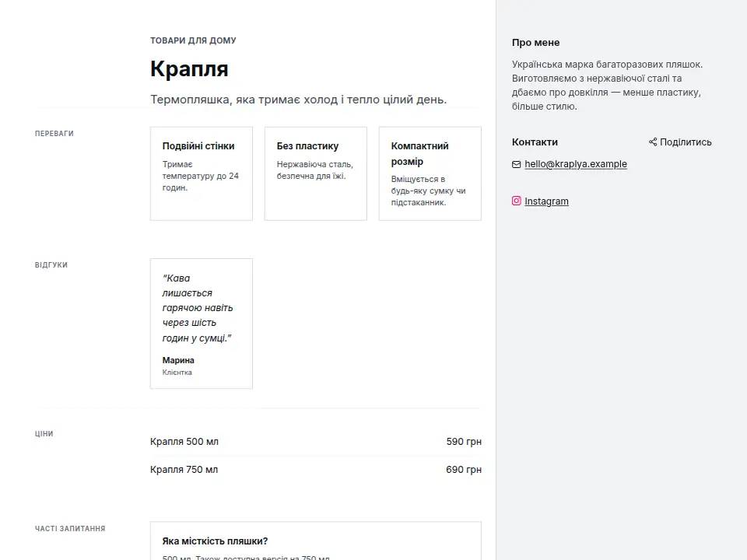The height and width of the screenshot is (560, 747).
Task: Click the tagline starting with Термопляшка
Action: coord(299,100)
